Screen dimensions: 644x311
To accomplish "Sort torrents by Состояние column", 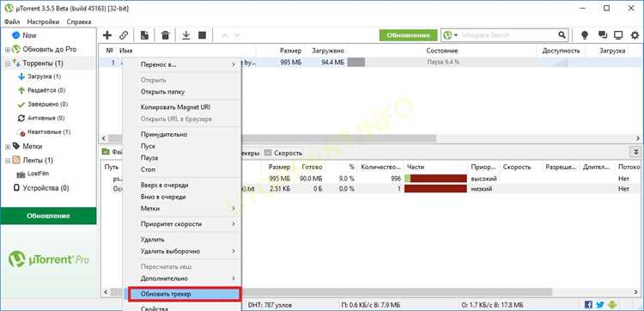I will [442, 51].
